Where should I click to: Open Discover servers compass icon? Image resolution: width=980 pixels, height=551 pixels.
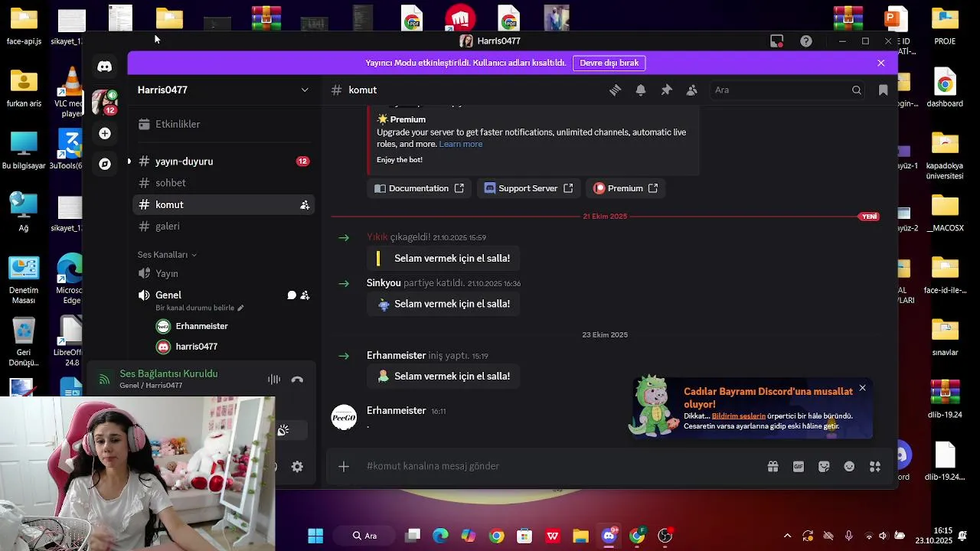(x=105, y=164)
